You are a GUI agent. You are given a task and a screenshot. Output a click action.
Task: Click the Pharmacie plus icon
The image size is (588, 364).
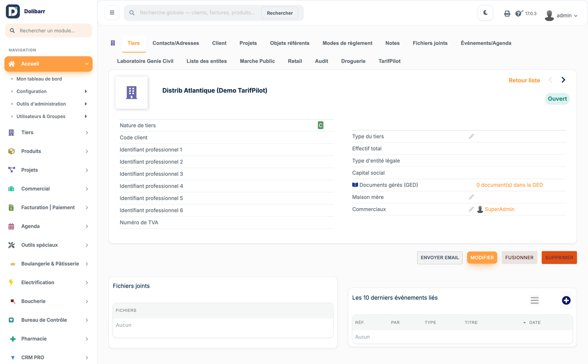(x=13, y=339)
